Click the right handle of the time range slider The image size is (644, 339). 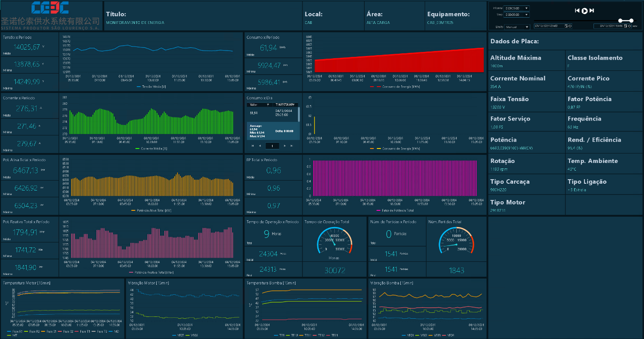(x=631, y=20)
